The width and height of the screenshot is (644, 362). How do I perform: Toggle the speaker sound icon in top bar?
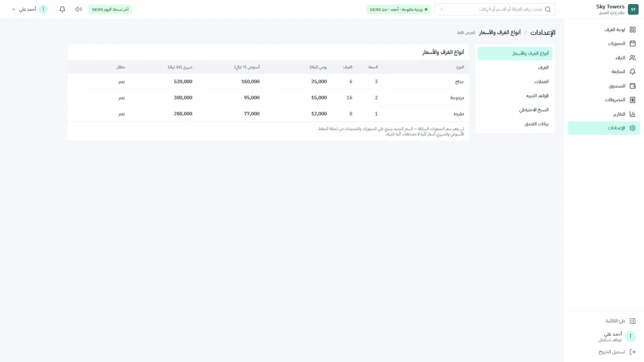coord(78,9)
